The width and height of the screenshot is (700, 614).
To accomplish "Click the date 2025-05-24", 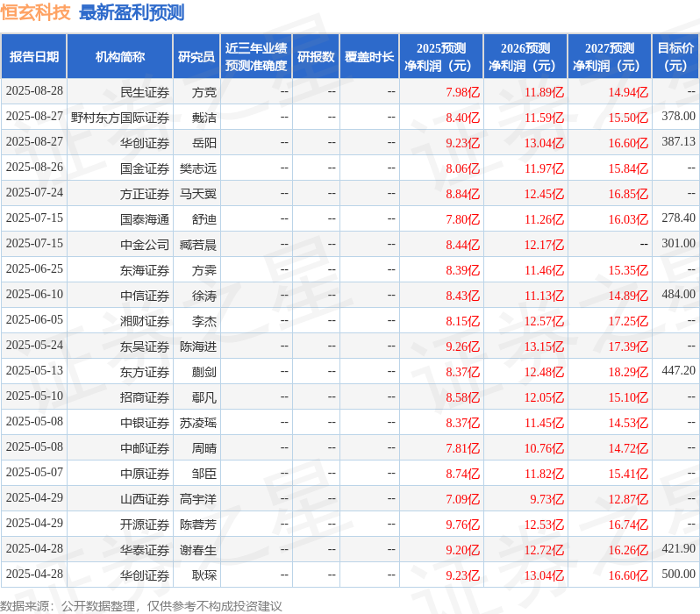I will [34, 346].
